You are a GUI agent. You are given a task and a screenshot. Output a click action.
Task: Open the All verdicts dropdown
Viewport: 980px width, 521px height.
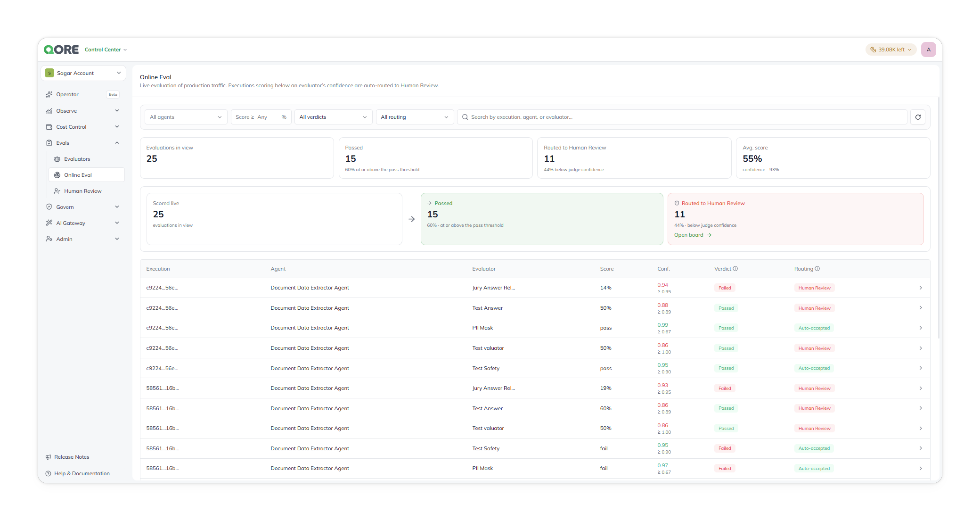333,117
